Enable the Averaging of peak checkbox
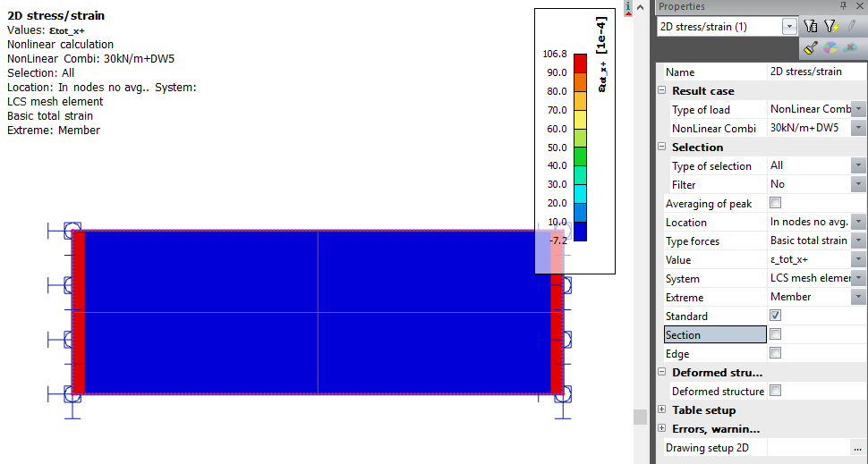 (775, 203)
